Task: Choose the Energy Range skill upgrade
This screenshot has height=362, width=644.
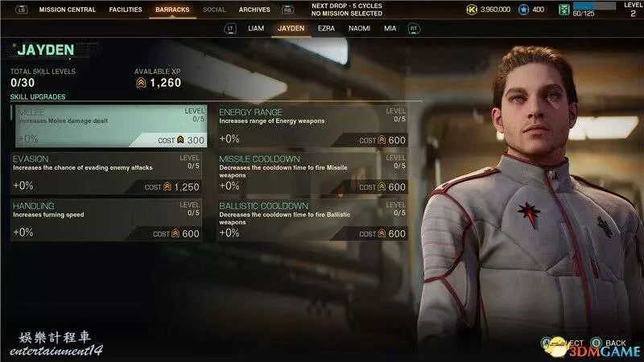Action: [x=313, y=126]
